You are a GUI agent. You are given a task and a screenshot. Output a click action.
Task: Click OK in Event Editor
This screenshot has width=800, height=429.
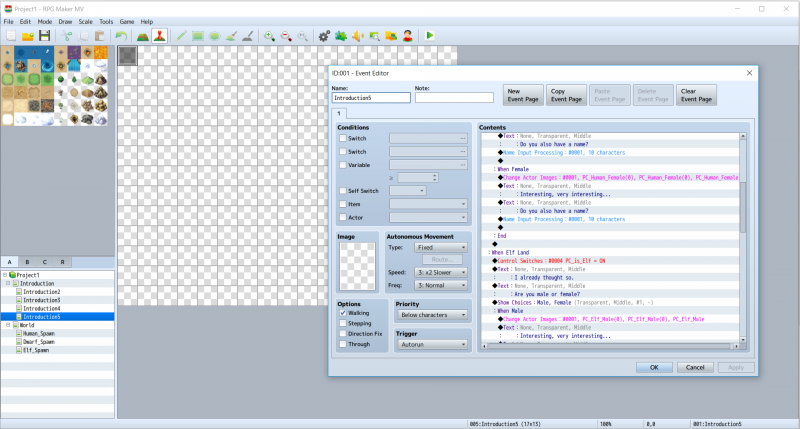pos(654,367)
